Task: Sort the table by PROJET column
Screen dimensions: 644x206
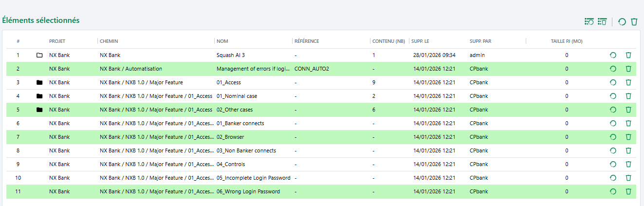Action: point(57,41)
